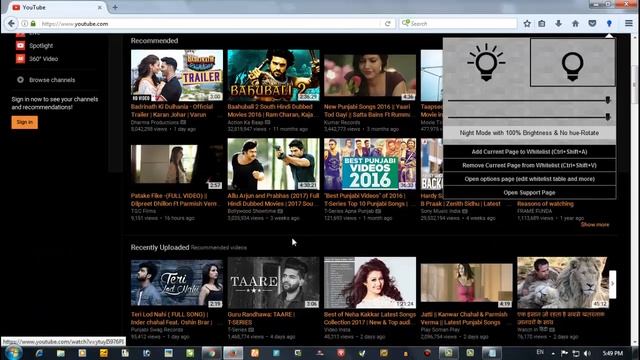The width and height of the screenshot is (640, 360).
Task: Open Support Page from extension popup
Action: pos(529,192)
